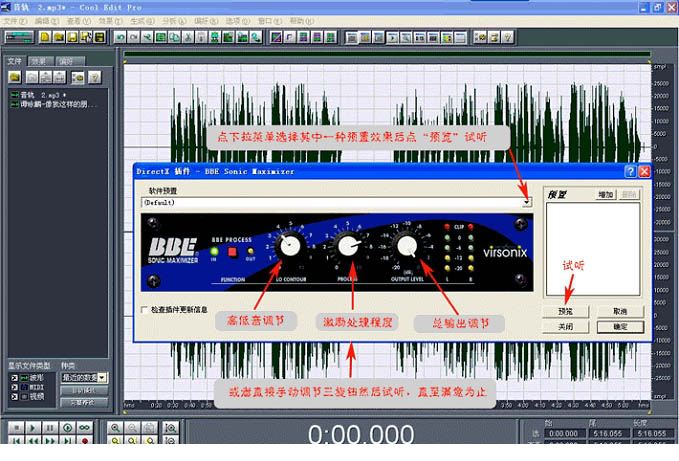Screen dimensions: 679x461
Task: Check the 检查插件更新信息 checkbox
Action: click(x=144, y=309)
